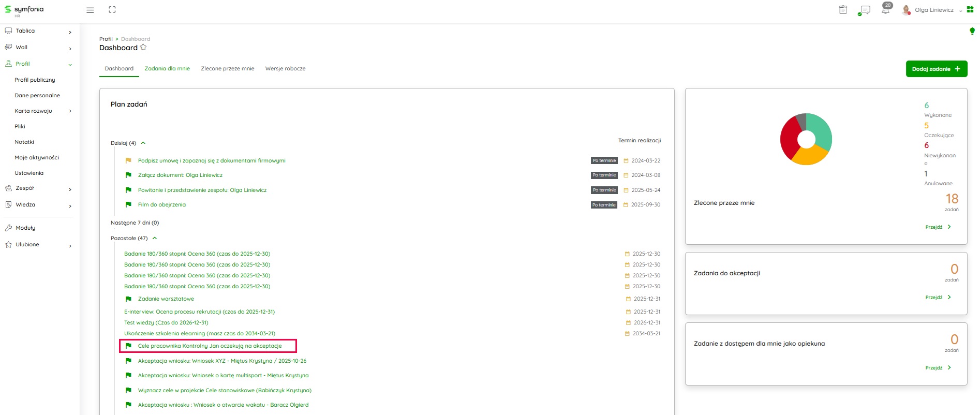This screenshot has width=980, height=415.
Task: Click the Dodaj zadanie button
Action: (x=936, y=69)
